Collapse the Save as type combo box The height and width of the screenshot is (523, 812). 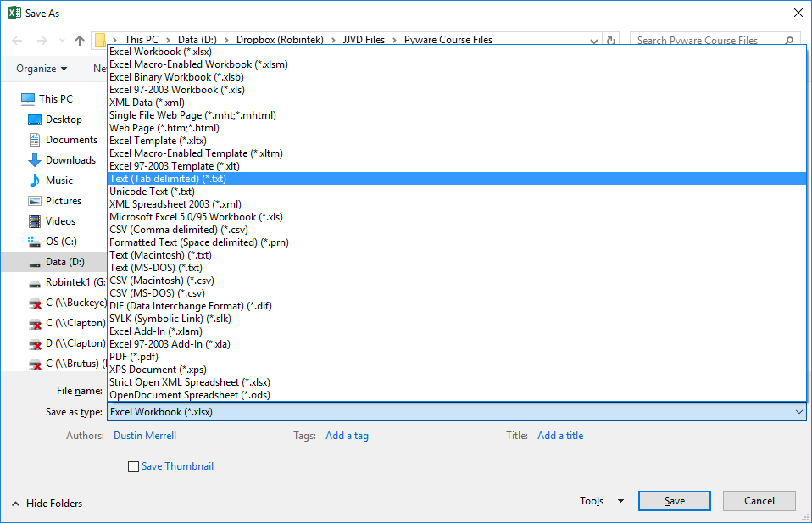pyautogui.click(x=799, y=412)
